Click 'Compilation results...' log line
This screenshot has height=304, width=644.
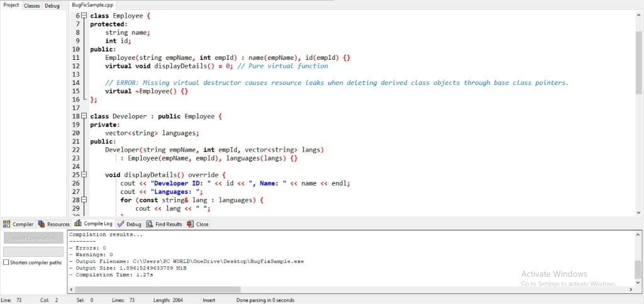106,235
